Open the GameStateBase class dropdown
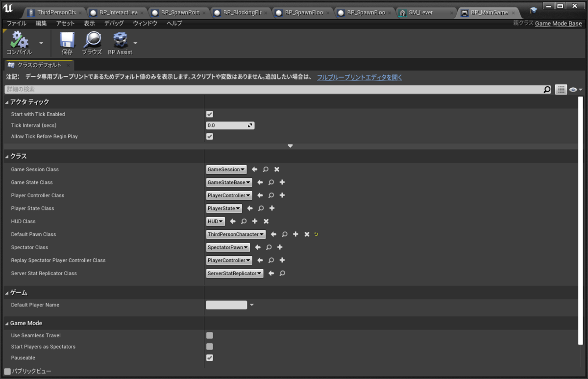588x379 pixels. [x=229, y=182]
